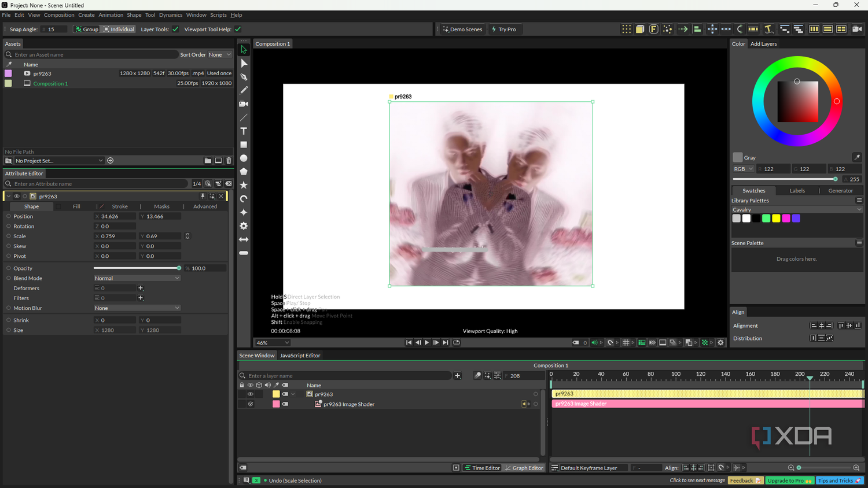Open the Sort Order dropdown
The width and height of the screenshot is (868, 488).
point(219,55)
